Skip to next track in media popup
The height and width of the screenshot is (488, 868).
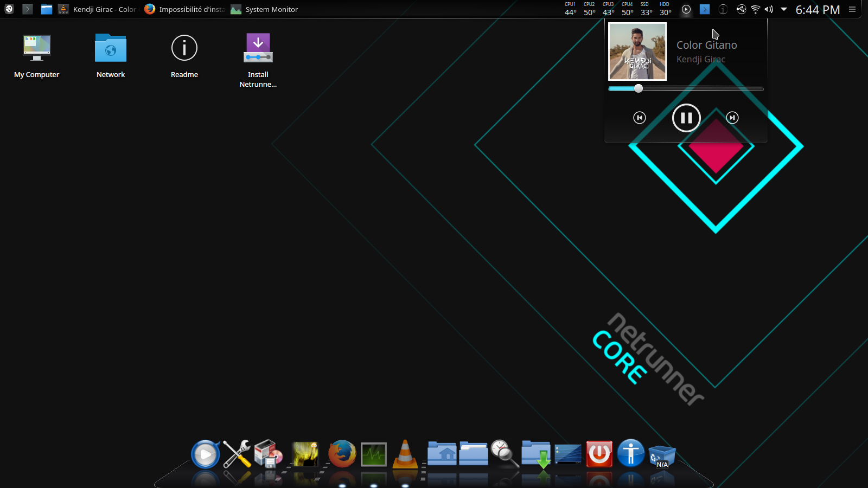coord(732,118)
